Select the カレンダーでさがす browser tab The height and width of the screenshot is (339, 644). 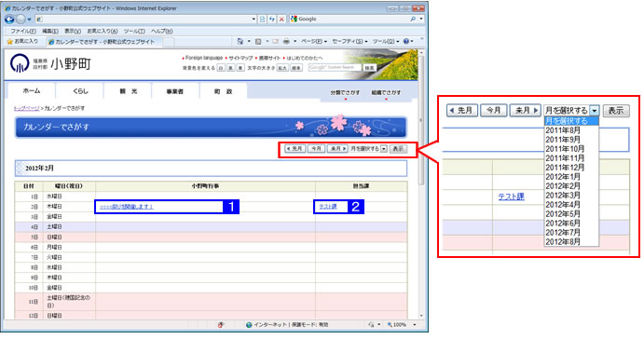(103, 42)
